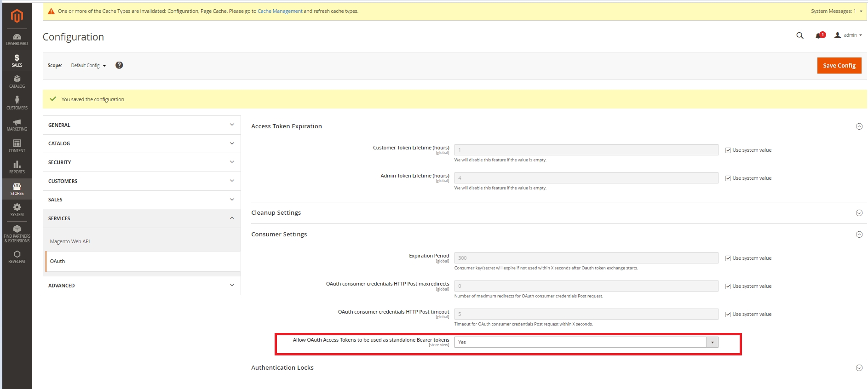The height and width of the screenshot is (389, 868).
Task: Expand the Advanced configuration tab
Action: point(142,286)
